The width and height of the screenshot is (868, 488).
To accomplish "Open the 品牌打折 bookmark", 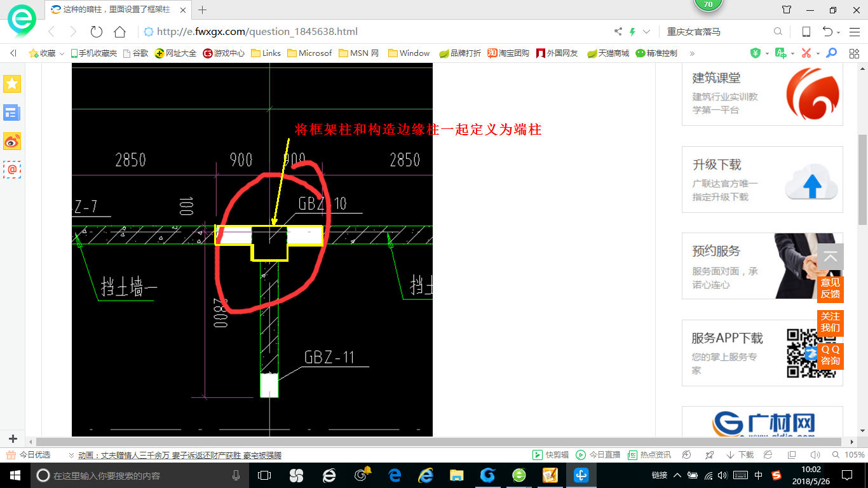I will [460, 53].
